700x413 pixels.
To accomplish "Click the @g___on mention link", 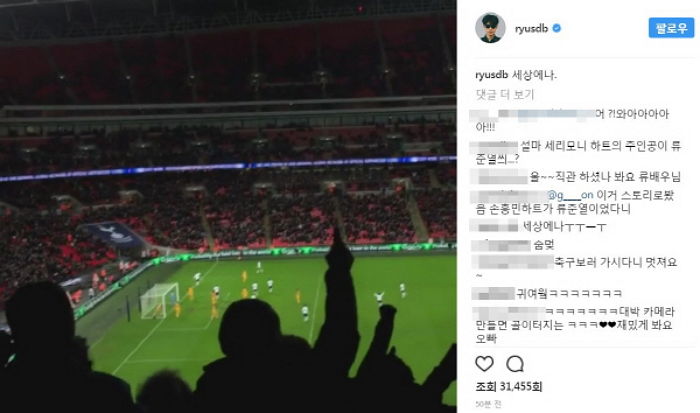I will click(570, 195).
